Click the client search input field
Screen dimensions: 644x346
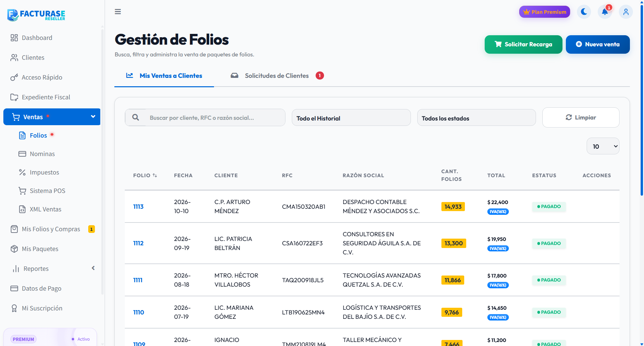[215, 118]
